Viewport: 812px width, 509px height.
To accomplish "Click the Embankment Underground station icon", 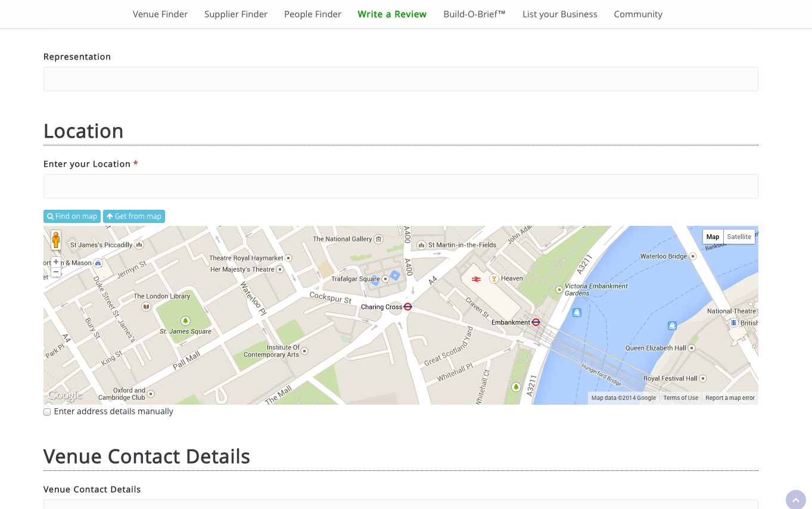I will [x=536, y=322].
